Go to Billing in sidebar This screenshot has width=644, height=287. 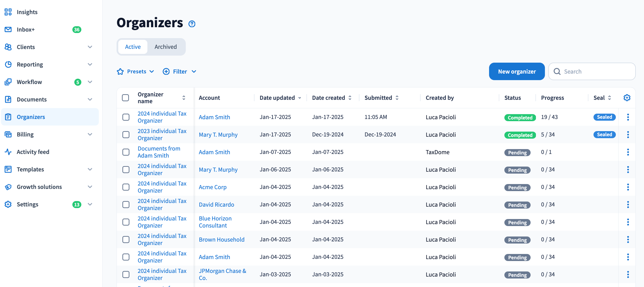[x=25, y=134]
